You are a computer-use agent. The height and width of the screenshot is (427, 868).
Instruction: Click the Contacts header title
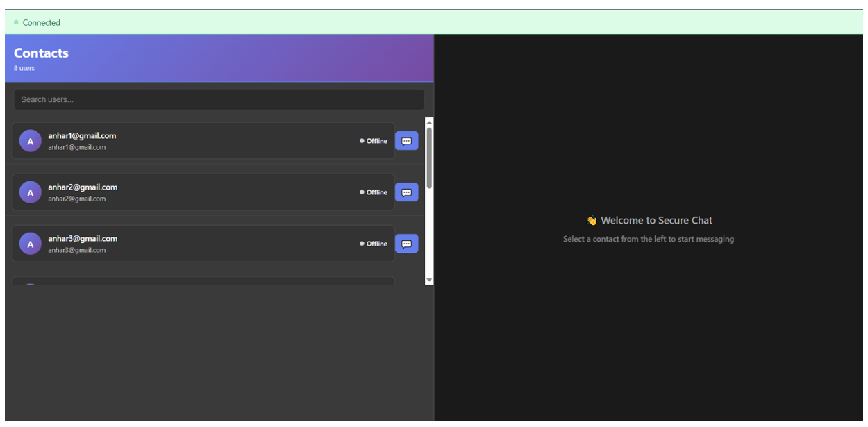point(41,53)
